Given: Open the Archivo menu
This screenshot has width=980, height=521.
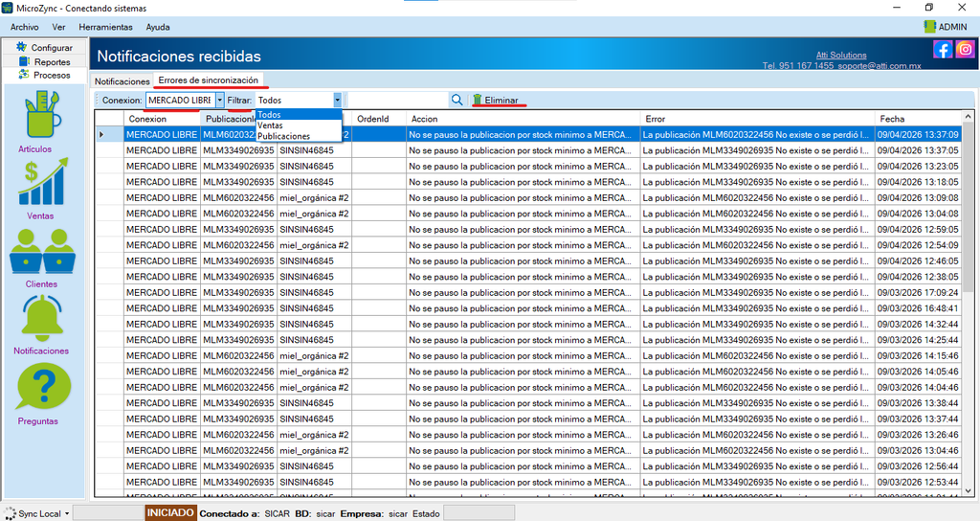Looking at the screenshot, I should coord(24,27).
